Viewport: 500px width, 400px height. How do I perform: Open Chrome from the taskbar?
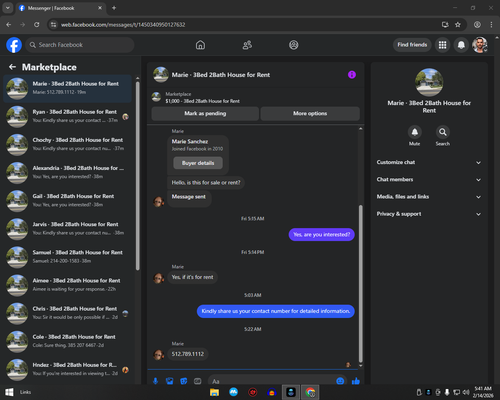click(x=310, y=392)
